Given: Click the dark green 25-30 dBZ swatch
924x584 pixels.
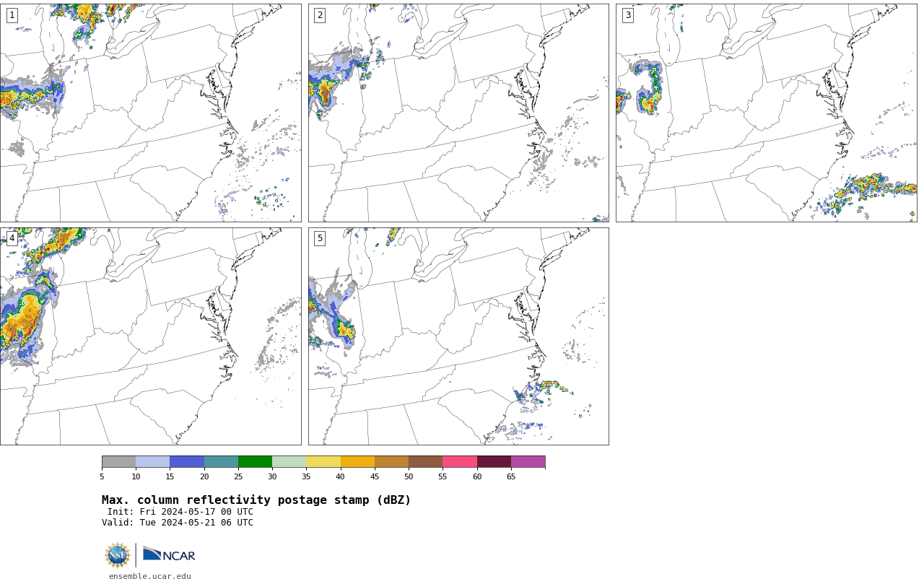Looking at the screenshot, I should [255, 462].
